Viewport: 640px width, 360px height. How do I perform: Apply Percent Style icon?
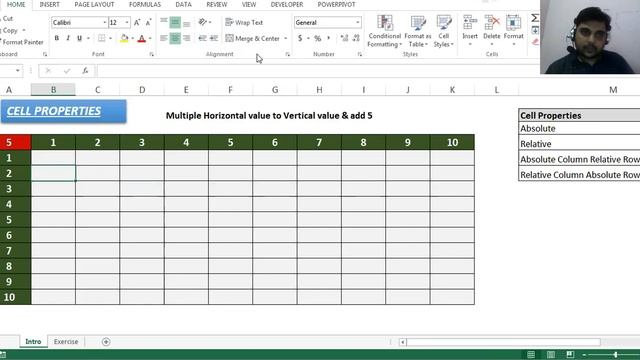pyautogui.click(x=318, y=38)
